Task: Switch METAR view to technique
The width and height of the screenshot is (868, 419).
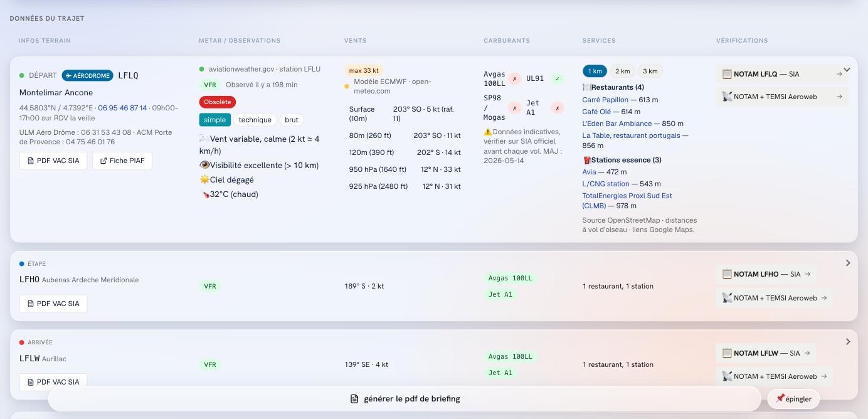Action: [x=255, y=120]
